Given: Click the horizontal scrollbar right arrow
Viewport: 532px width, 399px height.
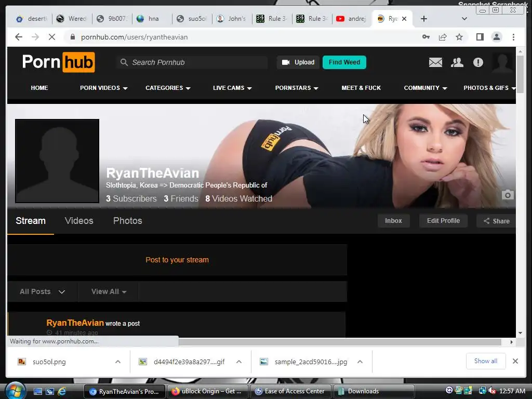Looking at the screenshot, I should click(511, 342).
